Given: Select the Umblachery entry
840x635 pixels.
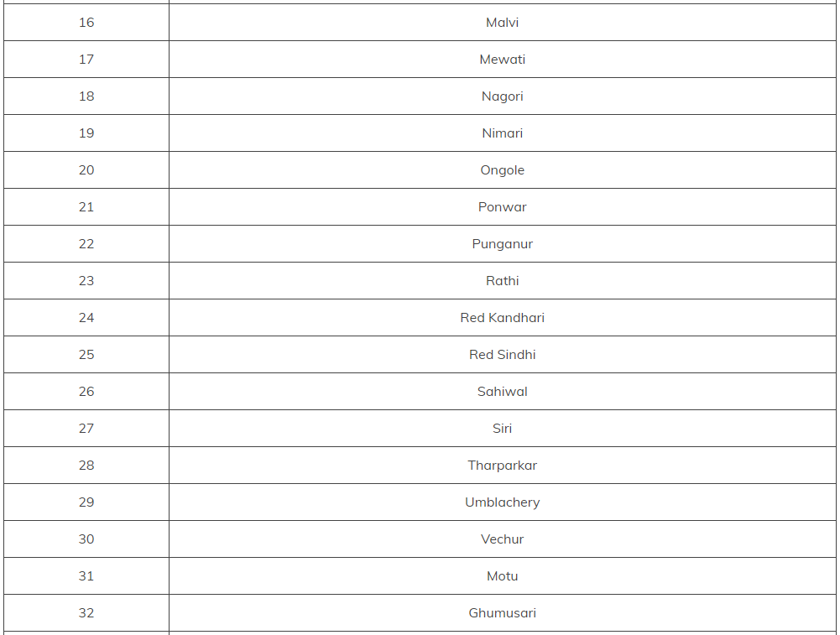Looking at the screenshot, I should [x=502, y=502].
